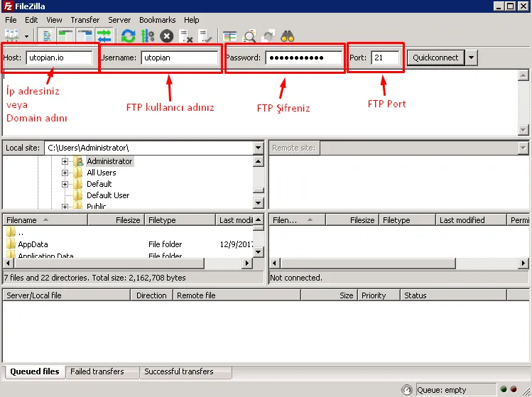Image resolution: width=532 pixels, height=397 pixels.
Task: Select All Users in the local tree
Action: 101,173
